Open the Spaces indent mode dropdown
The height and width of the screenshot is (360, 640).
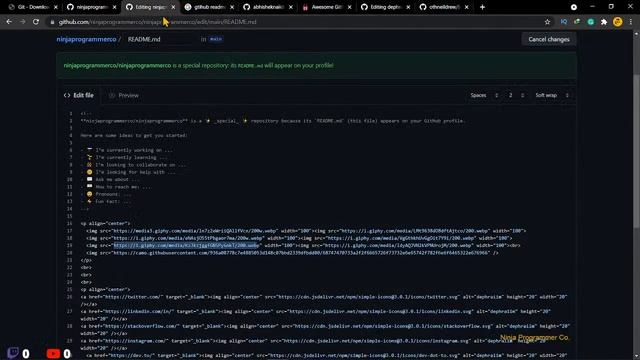tap(484, 95)
